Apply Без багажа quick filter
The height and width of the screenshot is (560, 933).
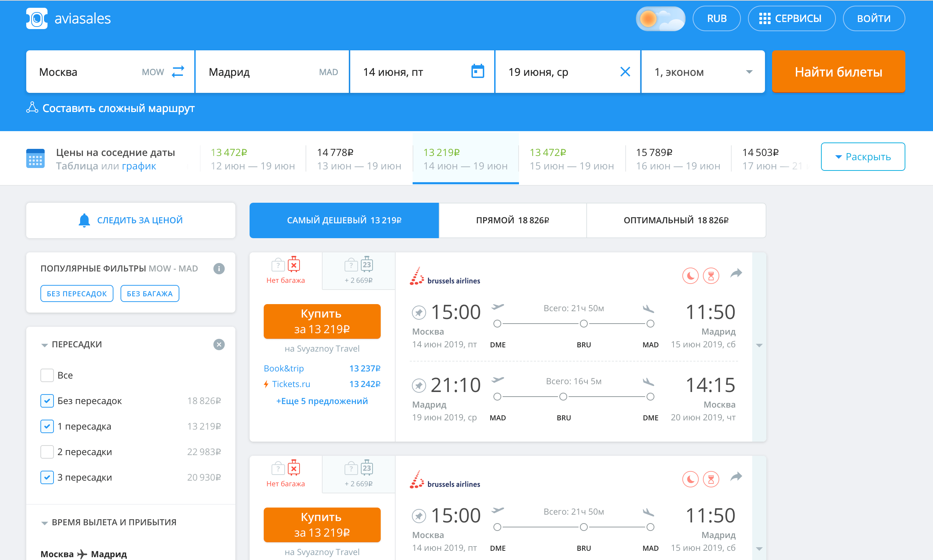150,293
